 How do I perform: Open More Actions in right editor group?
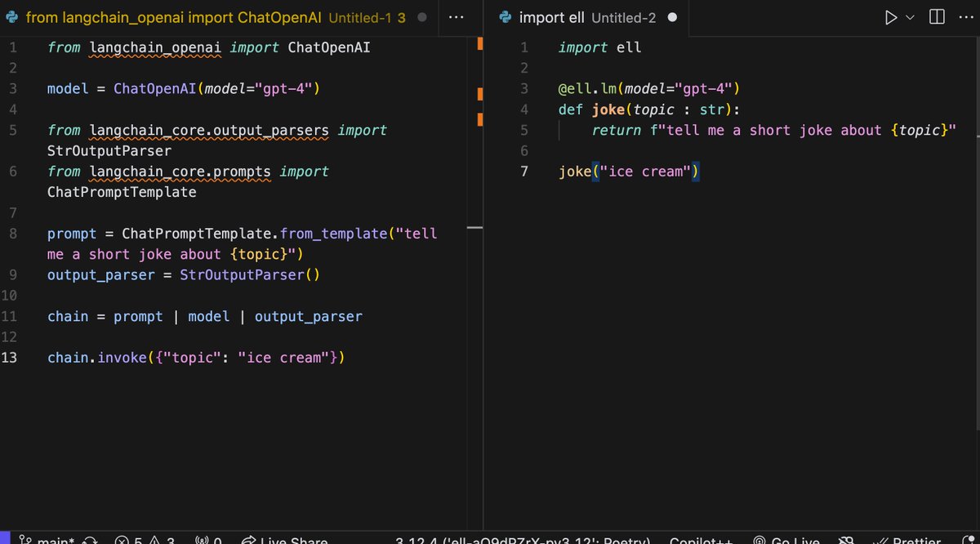click(x=968, y=17)
